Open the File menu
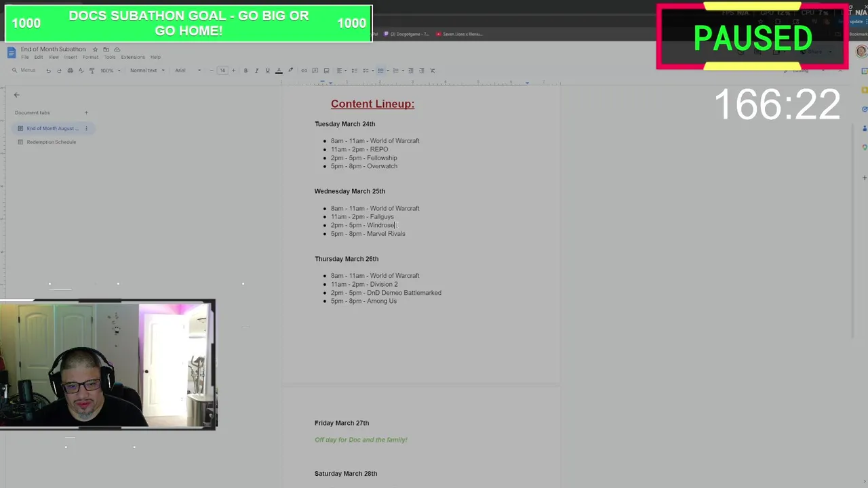868x488 pixels. 25,57
